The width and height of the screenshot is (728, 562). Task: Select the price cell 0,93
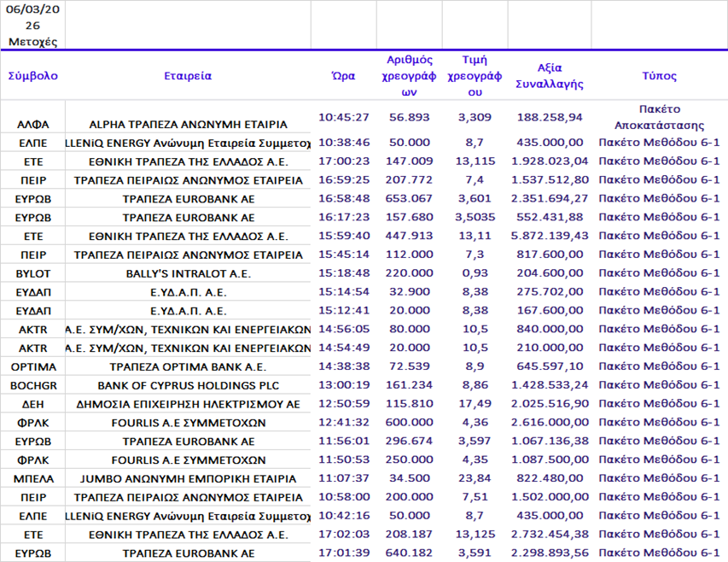tap(475, 273)
